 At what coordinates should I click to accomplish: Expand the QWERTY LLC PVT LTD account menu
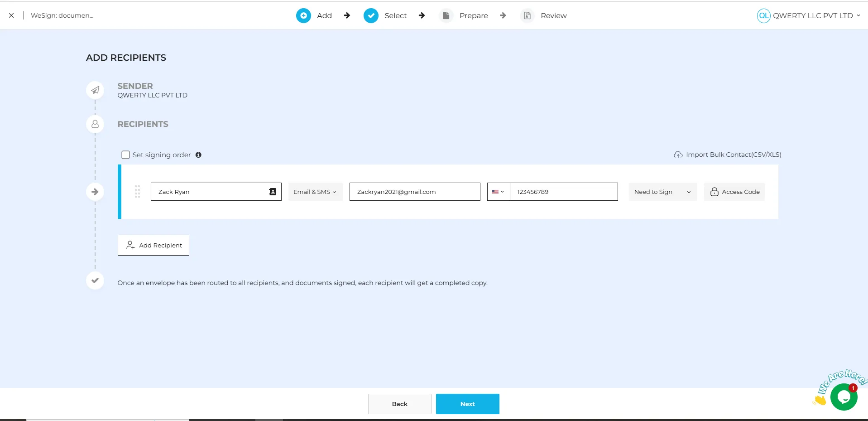[x=815, y=16]
